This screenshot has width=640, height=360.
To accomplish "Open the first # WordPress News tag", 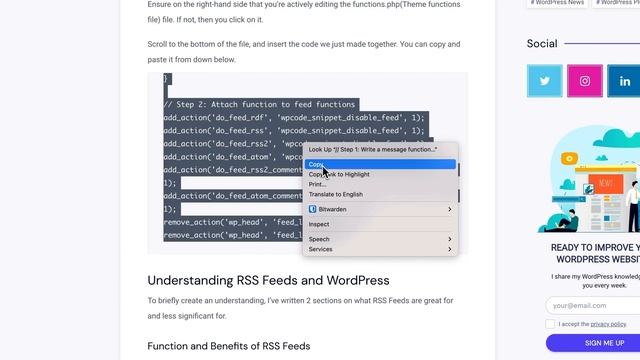I will click(x=557, y=3).
